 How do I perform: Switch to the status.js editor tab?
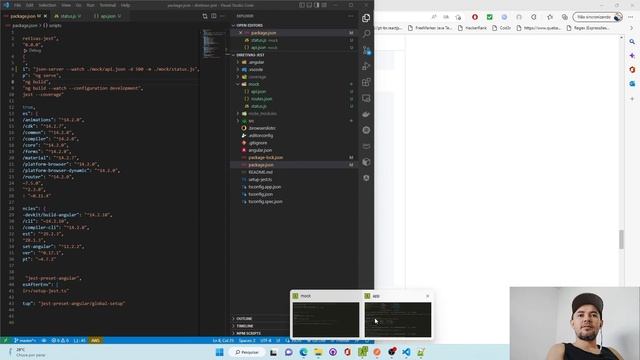(x=68, y=16)
